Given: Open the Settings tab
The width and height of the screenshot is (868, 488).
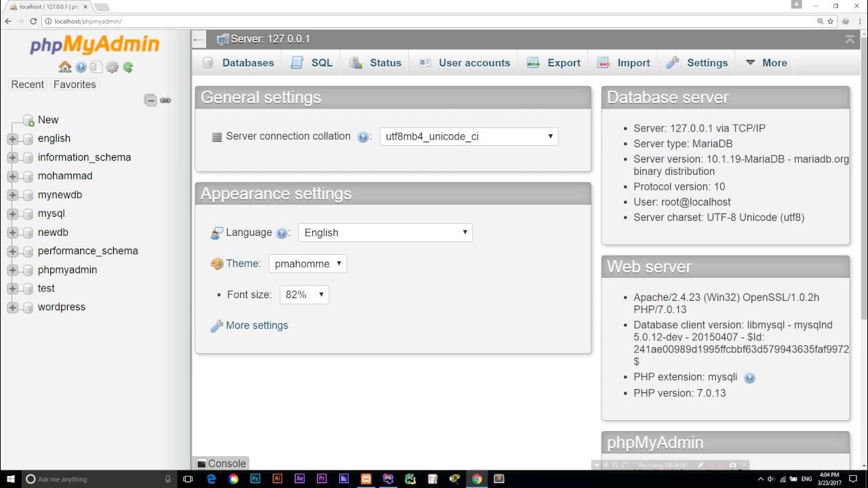Looking at the screenshot, I should coord(697,63).
